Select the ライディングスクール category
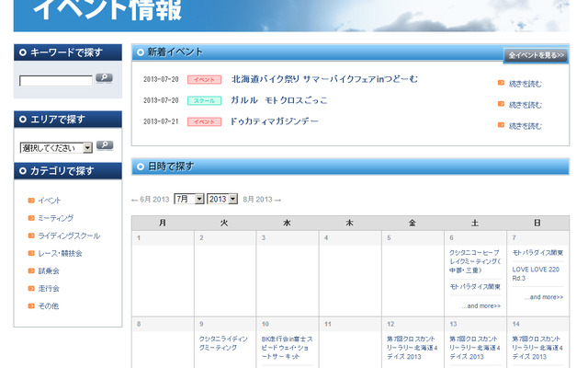Screen dimensions: 588x368 point(69,236)
